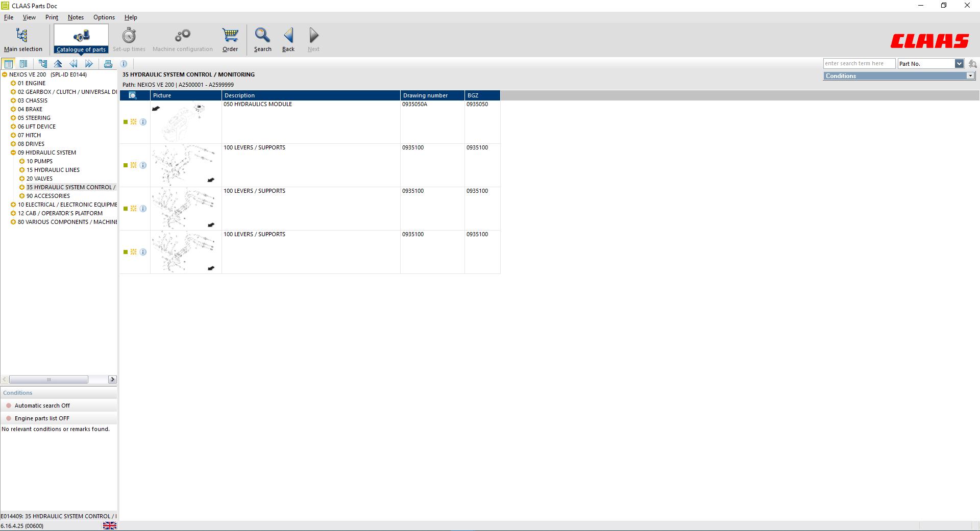
Task: Click drawing number 0935050A cell
Action: click(432, 122)
